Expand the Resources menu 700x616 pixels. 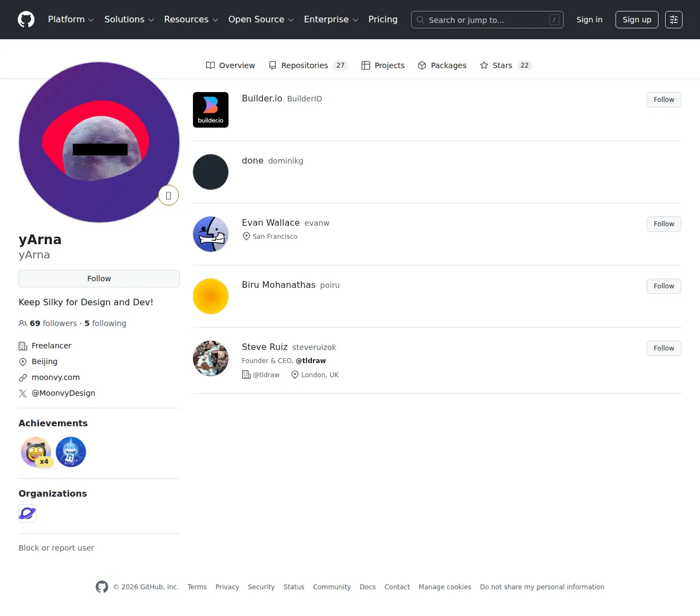191,20
